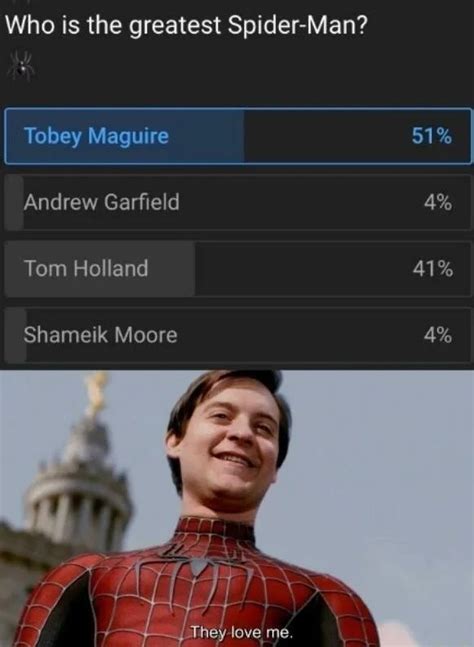Click the 4% result beside Andrew Garfield
The height and width of the screenshot is (647, 474).
pyautogui.click(x=438, y=202)
